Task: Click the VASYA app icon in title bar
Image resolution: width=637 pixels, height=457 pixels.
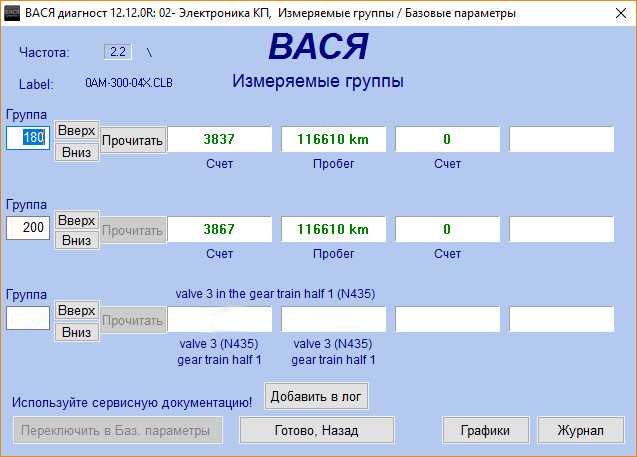Action: (12, 13)
